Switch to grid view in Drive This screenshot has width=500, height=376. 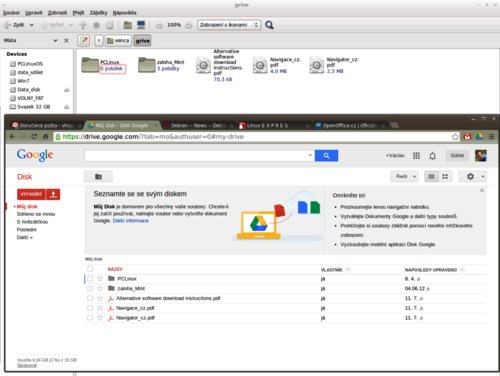[x=445, y=177]
